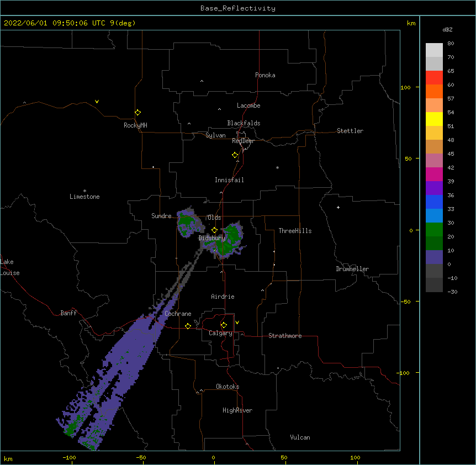Select the yellow v marker northwest of RockyMH

pyautogui.click(x=97, y=102)
